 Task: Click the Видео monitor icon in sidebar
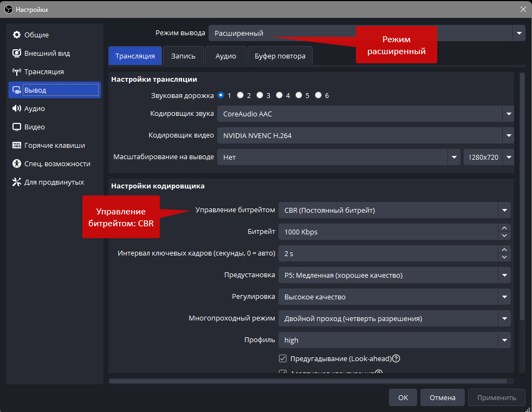[x=17, y=127]
